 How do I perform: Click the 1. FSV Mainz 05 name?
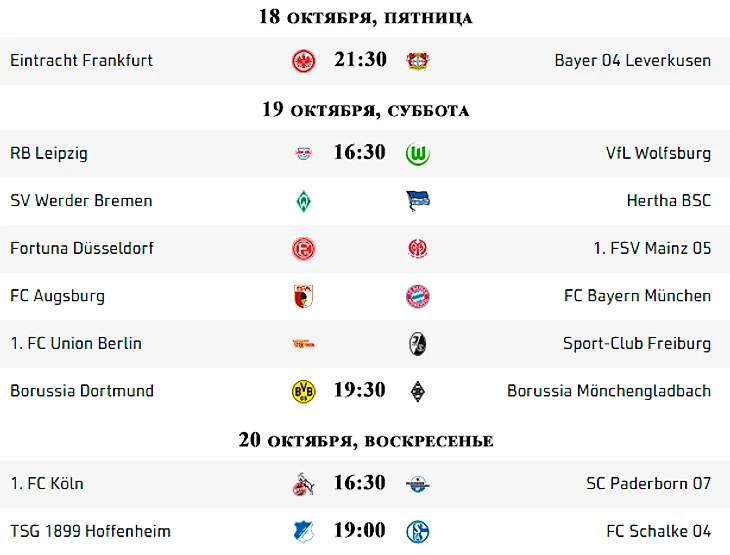click(652, 248)
